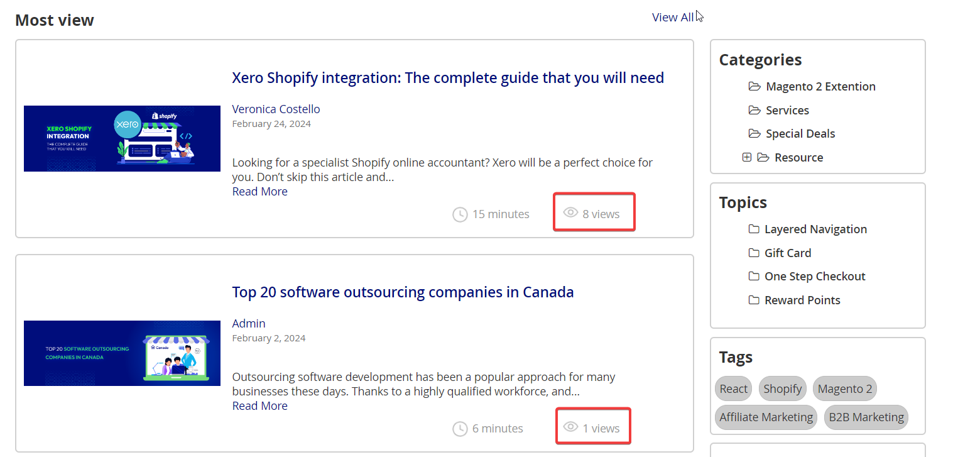Click Read More under the Canada outsourcing post
Screen dimensions: 980x457
tap(259, 405)
